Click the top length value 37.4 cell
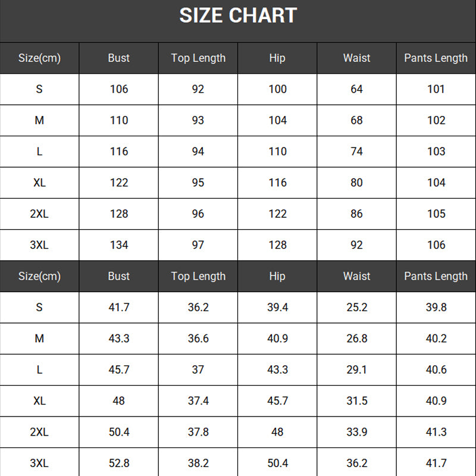The width and height of the screenshot is (476, 476). [198, 401]
